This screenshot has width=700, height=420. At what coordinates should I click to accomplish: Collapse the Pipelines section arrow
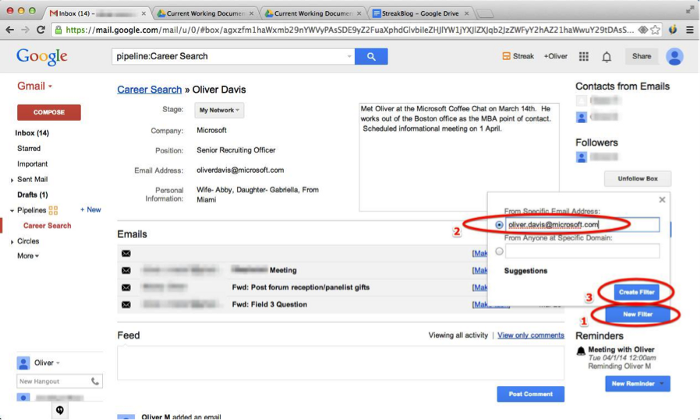[12, 211]
